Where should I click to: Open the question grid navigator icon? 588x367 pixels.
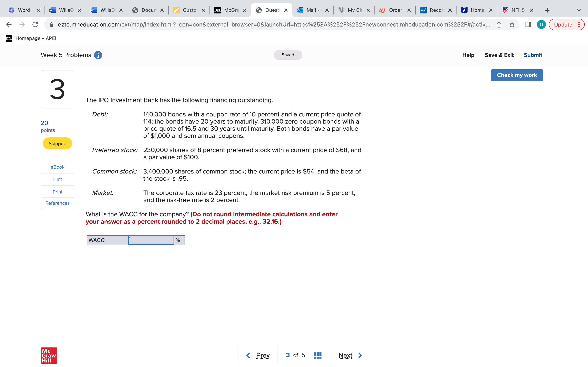click(317, 355)
